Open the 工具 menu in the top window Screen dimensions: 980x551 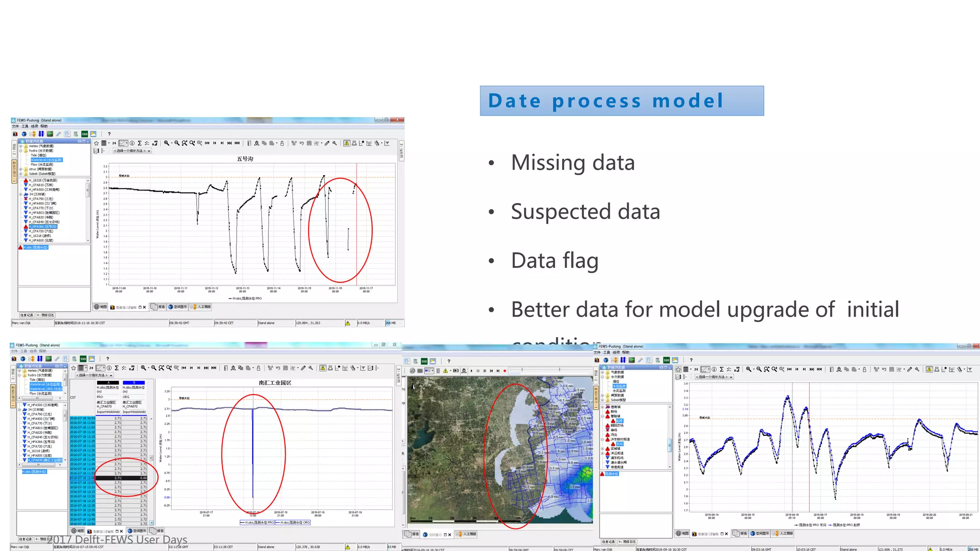coord(25,126)
